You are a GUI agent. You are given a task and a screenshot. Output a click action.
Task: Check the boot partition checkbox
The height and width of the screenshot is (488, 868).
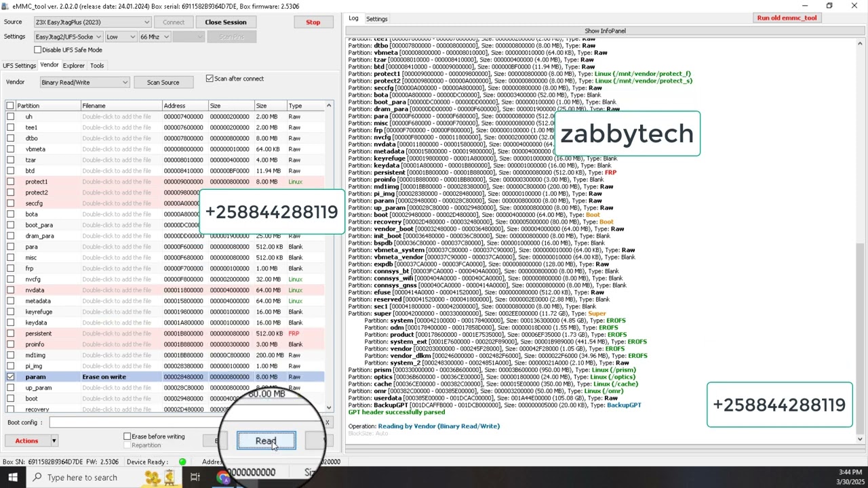coord(10,399)
